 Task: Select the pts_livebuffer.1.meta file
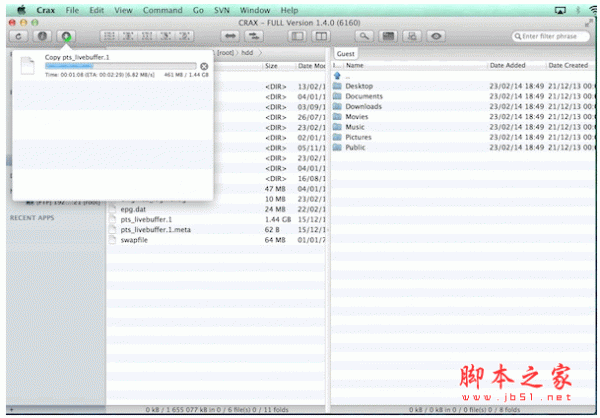(155, 230)
